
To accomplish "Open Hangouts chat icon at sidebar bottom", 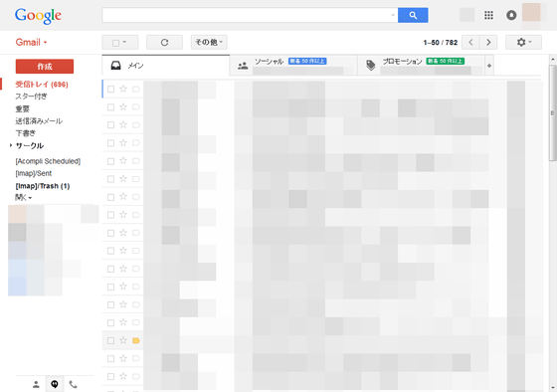I will (x=55, y=384).
